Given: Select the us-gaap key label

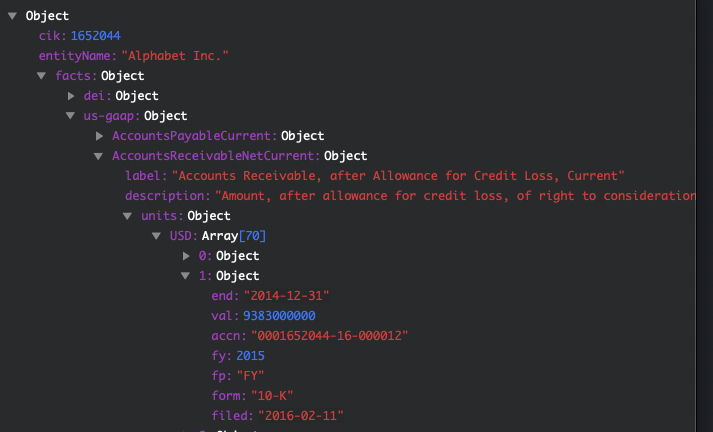Looking at the screenshot, I should (111, 116).
